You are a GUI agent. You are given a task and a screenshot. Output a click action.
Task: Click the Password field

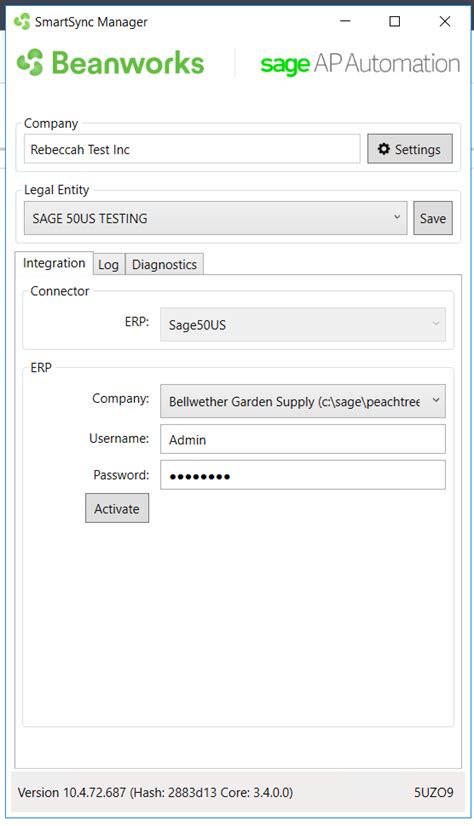click(x=303, y=476)
